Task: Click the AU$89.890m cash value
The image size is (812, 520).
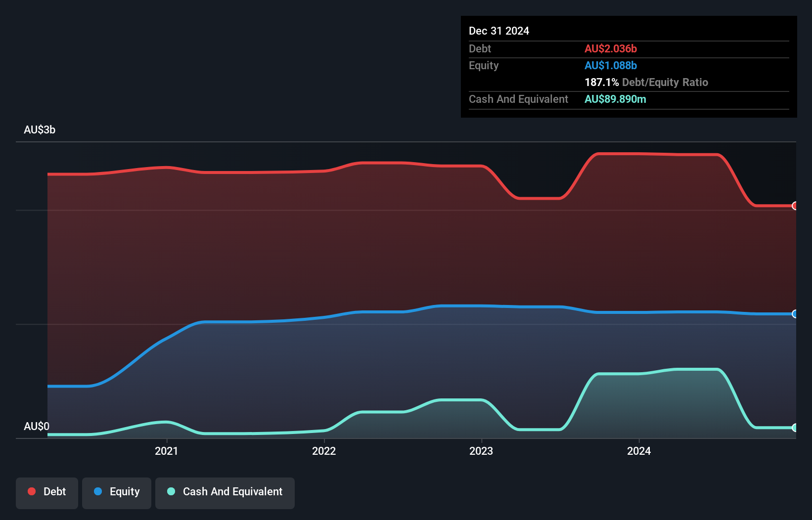Action: pyautogui.click(x=615, y=99)
